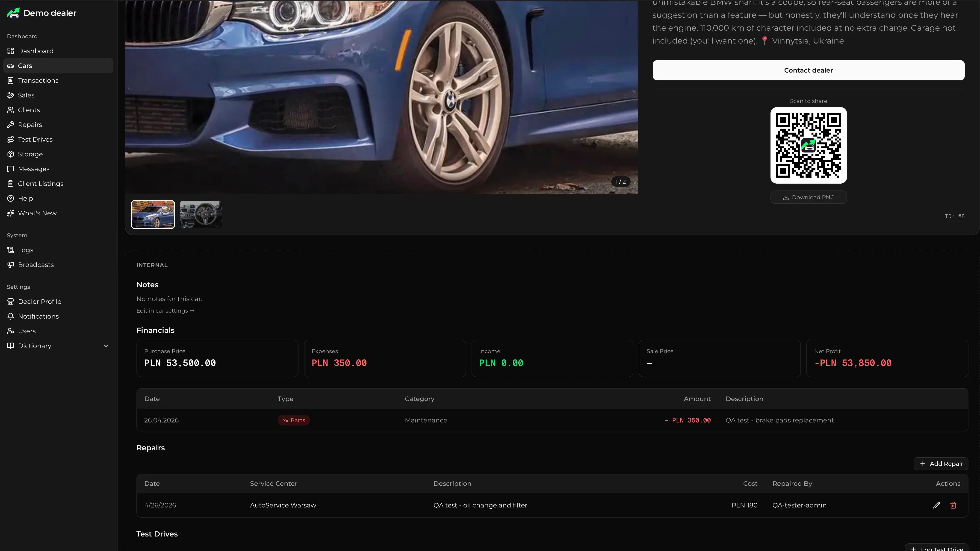Click the Notifications bell icon
This screenshot has width=980, height=551.
tap(11, 316)
